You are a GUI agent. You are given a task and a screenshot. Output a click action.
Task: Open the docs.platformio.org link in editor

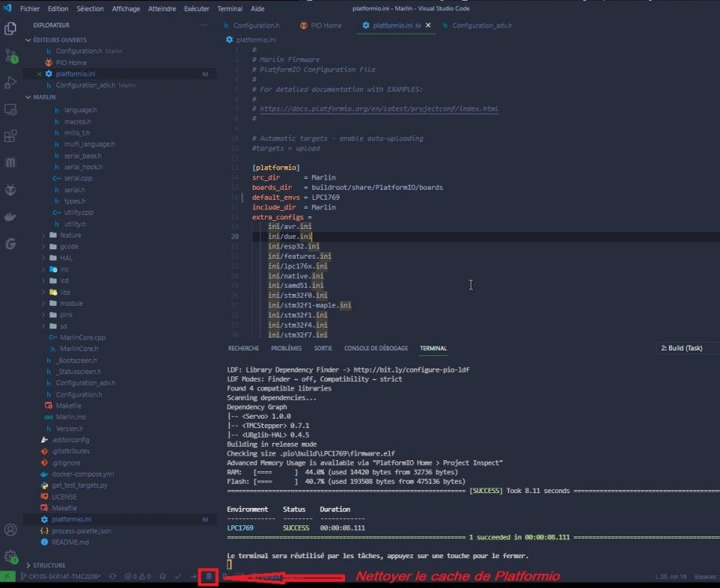click(x=379, y=109)
